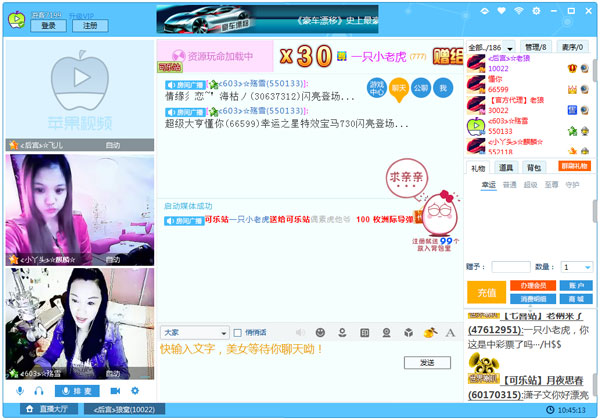
Task: Tick the 悄悄话 whisper checkbox
Action: (x=237, y=333)
